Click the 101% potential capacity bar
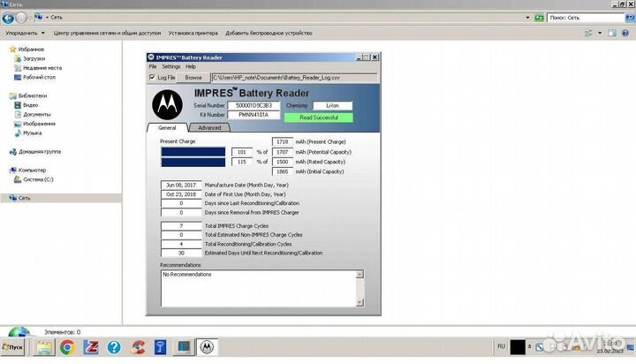The width and height of the screenshot is (636, 364). pyautogui.click(x=193, y=152)
